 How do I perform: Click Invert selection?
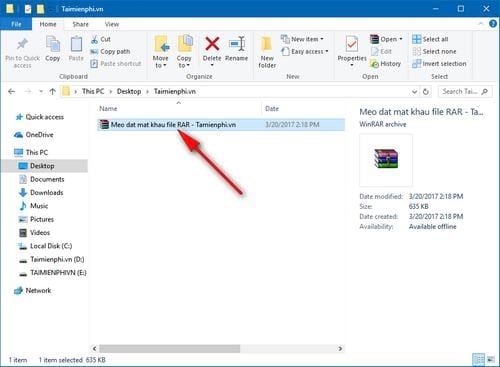tap(439, 64)
